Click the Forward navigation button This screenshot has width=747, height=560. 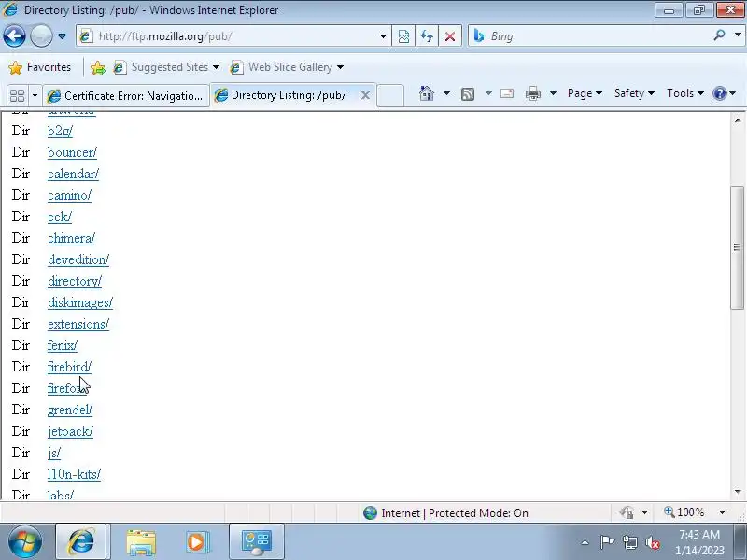[41, 35]
